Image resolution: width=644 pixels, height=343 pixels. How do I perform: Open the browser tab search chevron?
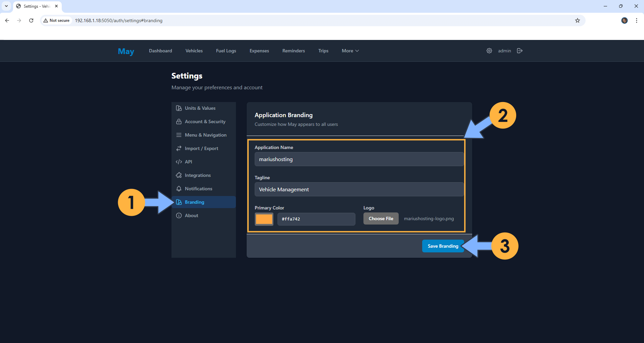pos(6,6)
